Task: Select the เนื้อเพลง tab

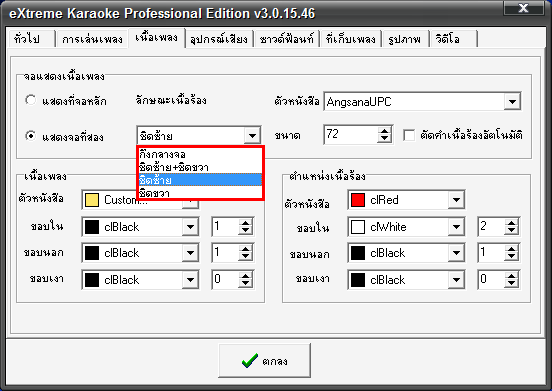Action: click(x=157, y=37)
